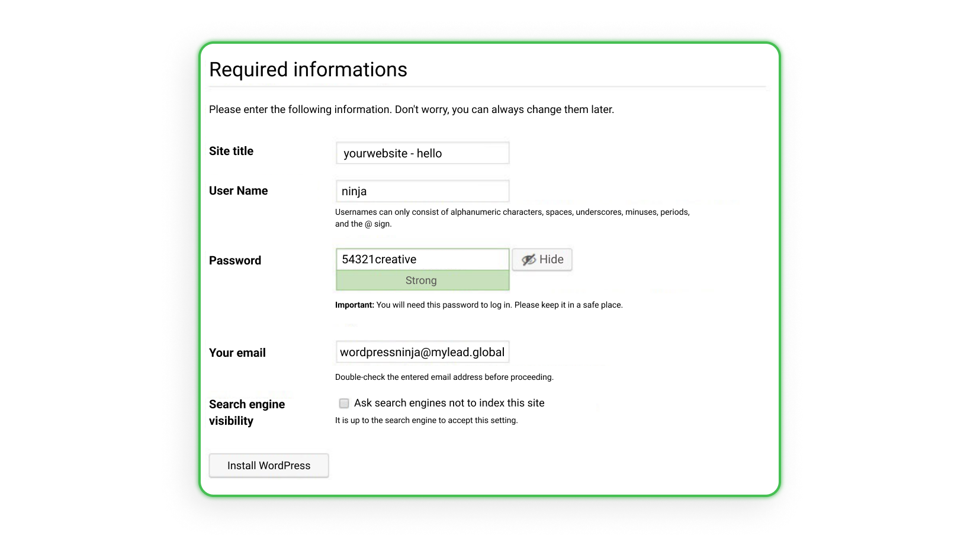Viewport: 980px width, 539px height.
Task: Click the 'Usernames can only consist of' hint
Action: [x=512, y=218]
